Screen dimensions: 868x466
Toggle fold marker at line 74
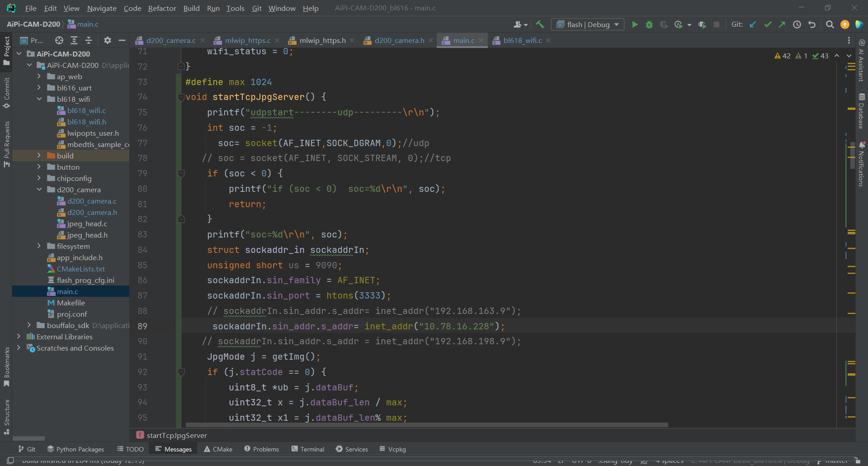tap(181, 97)
